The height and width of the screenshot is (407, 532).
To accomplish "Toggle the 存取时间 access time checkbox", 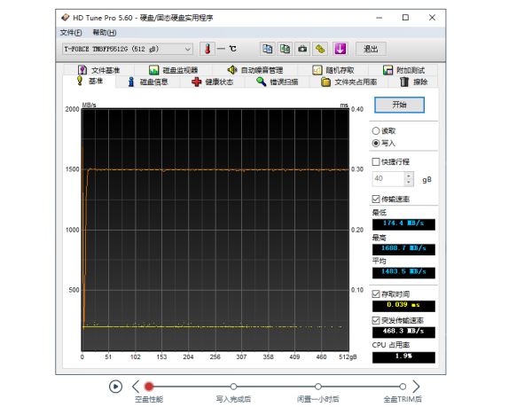I will tap(376, 294).
